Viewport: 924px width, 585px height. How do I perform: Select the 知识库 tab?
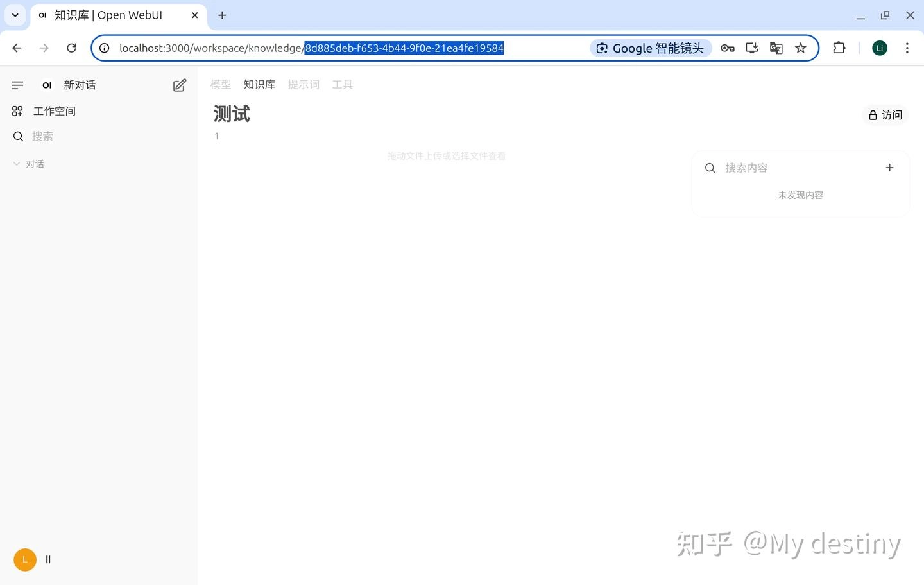259,84
